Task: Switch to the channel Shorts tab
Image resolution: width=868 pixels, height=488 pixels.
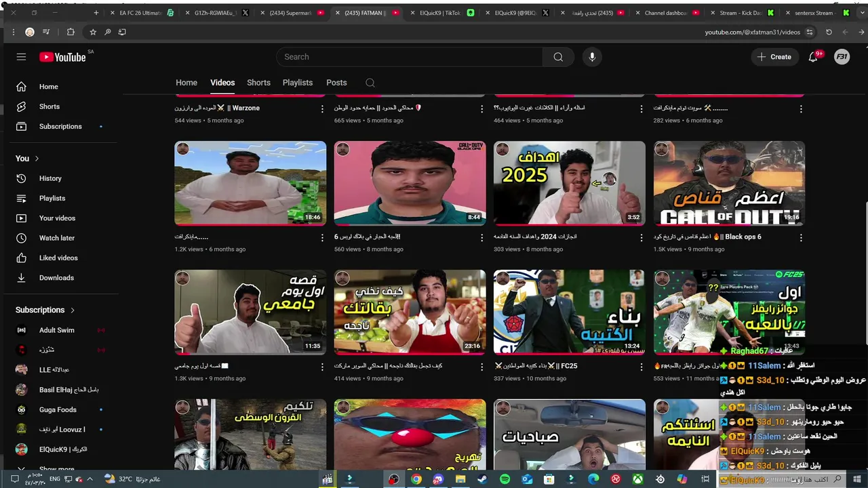Action: tap(258, 83)
